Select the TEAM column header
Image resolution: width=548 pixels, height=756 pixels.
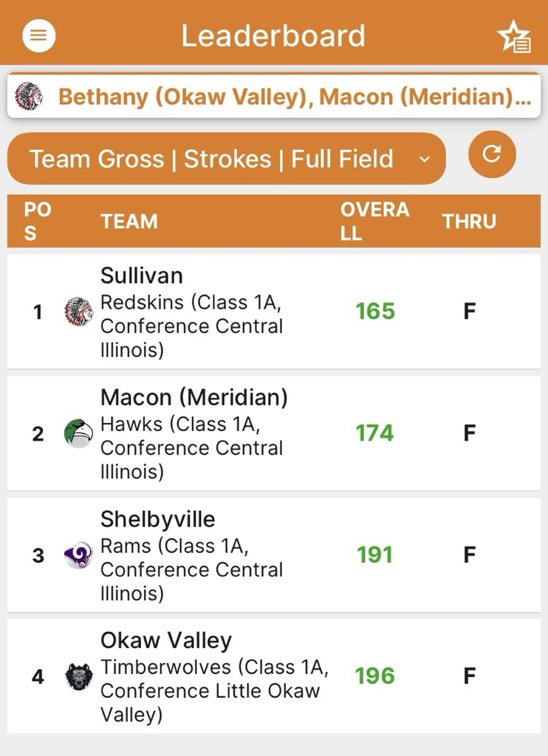pos(129,221)
